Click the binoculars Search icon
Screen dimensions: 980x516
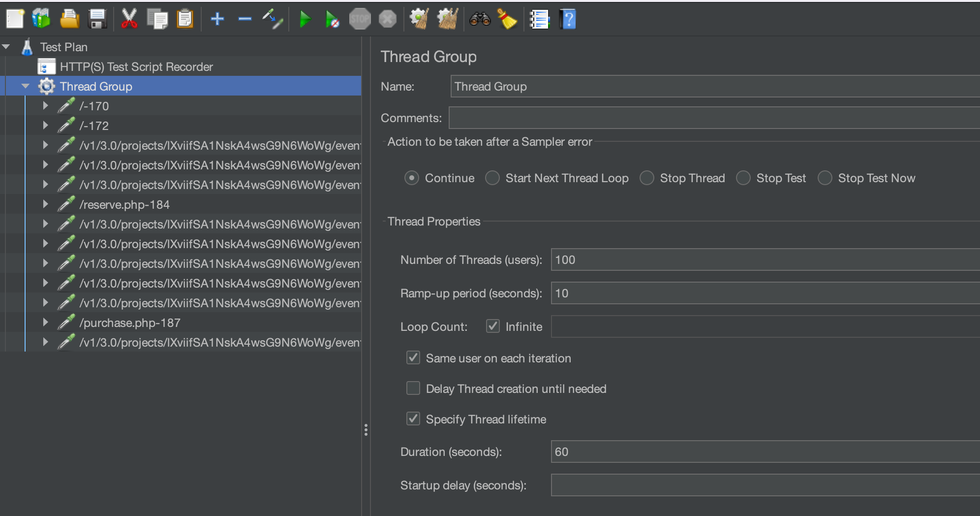click(x=480, y=20)
